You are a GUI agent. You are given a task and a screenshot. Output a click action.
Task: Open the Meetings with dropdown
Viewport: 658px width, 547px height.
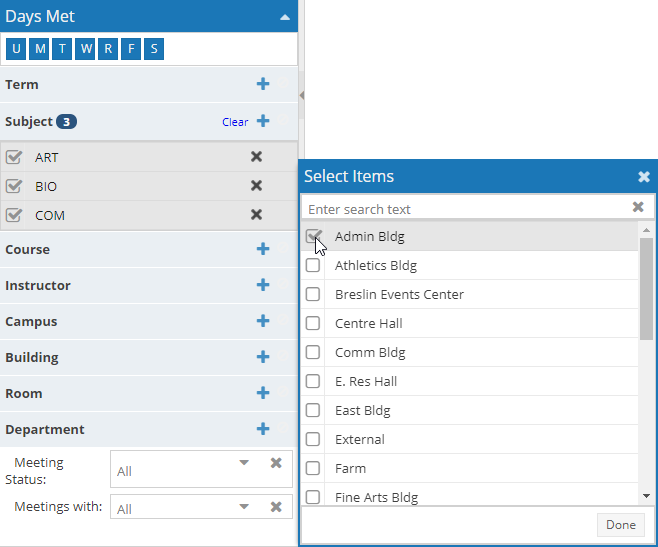point(244,506)
